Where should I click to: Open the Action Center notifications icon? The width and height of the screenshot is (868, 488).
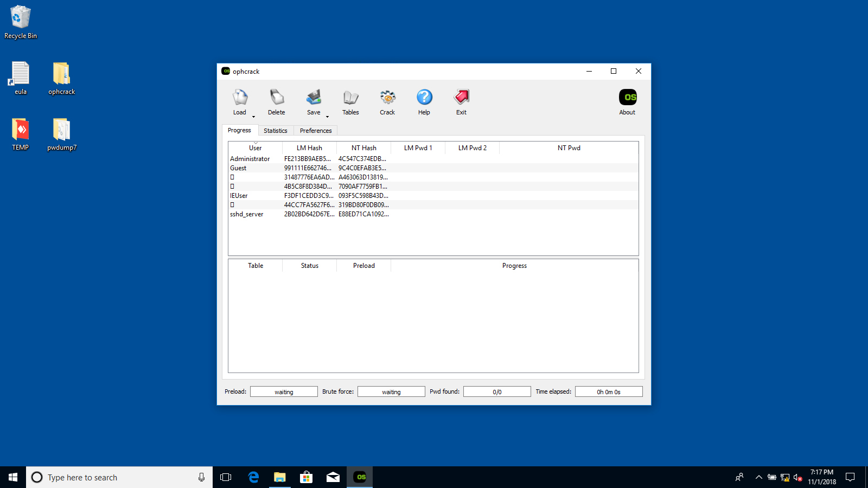(x=850, y=477)
